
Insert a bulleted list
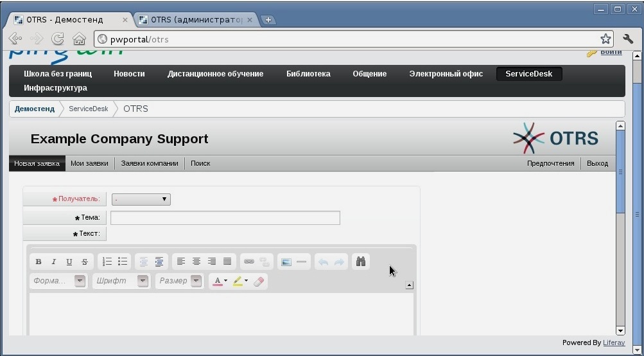point(123,262)
